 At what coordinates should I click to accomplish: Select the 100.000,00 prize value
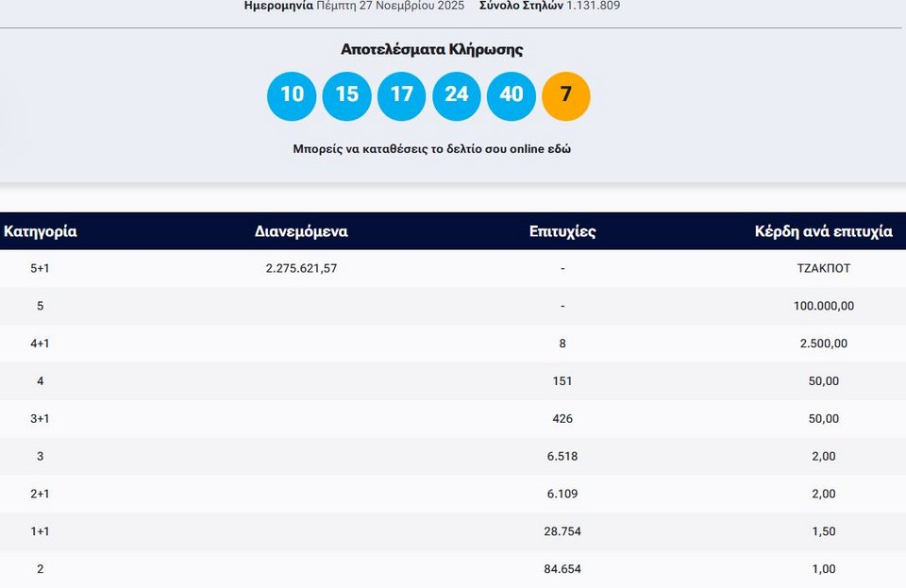(823, 306)
